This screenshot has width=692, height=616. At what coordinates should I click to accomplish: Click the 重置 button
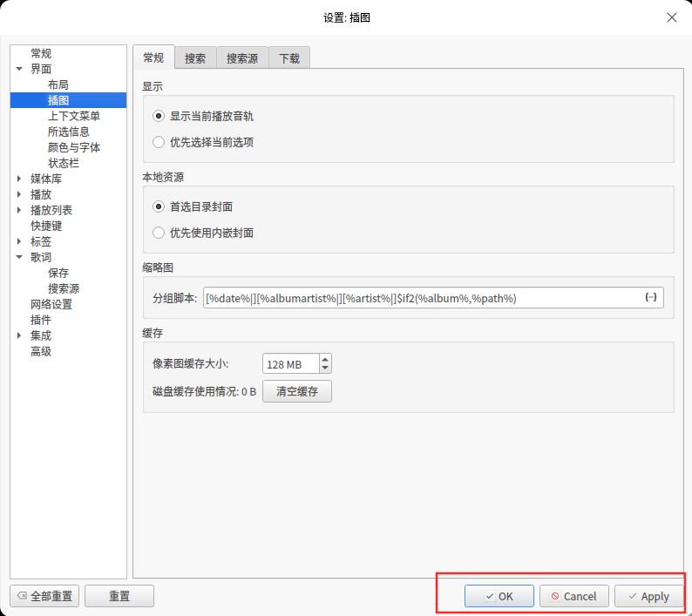point(119,596)
